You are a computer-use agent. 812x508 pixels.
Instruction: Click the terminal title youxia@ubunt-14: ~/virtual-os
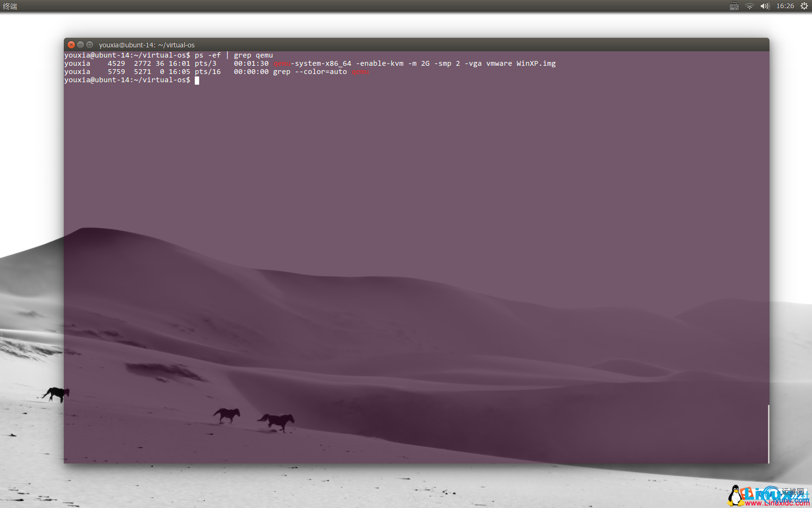click(147, 45)
